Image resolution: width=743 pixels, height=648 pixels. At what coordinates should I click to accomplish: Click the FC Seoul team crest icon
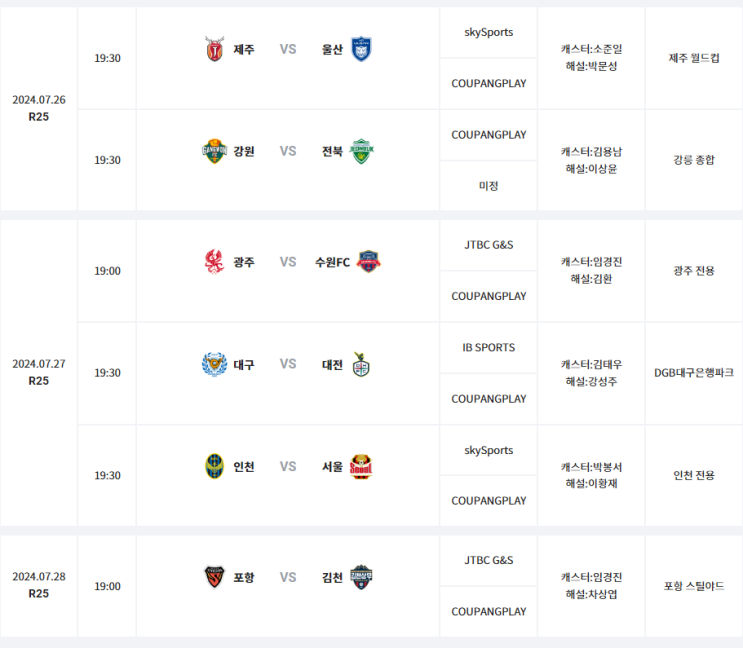coord(361,467)
